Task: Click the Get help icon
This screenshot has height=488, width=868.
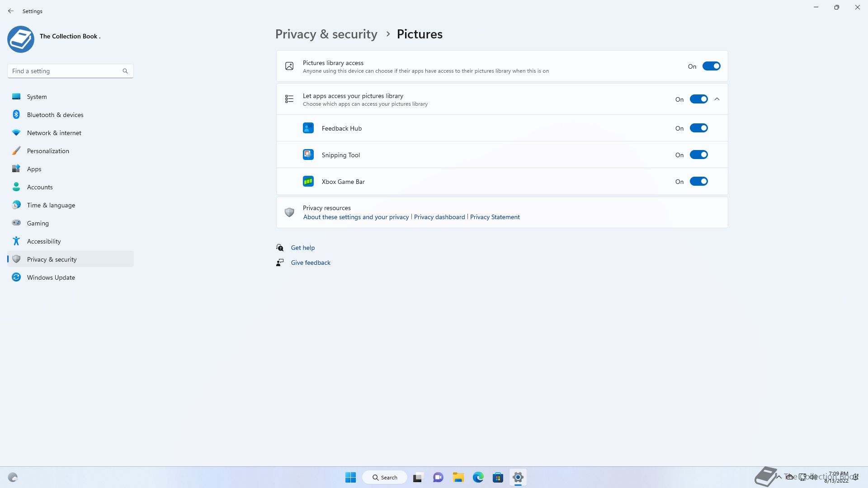Action: 280,248
